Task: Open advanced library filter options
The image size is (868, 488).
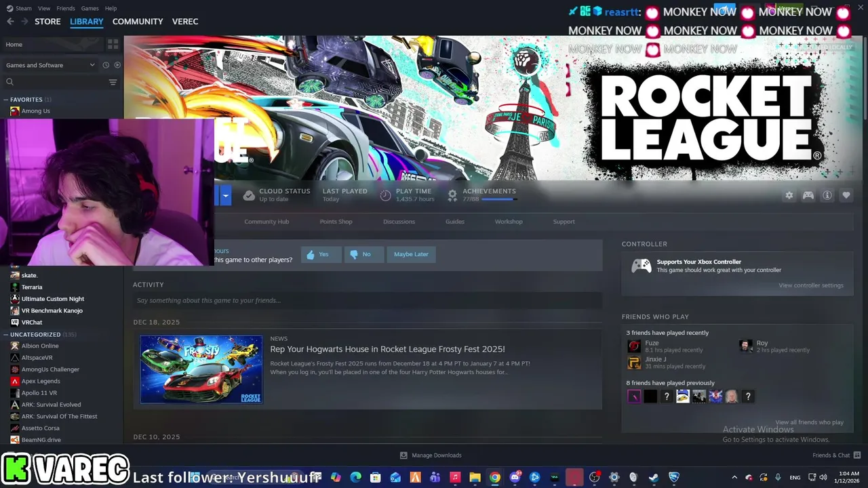Action: (113, 82)
